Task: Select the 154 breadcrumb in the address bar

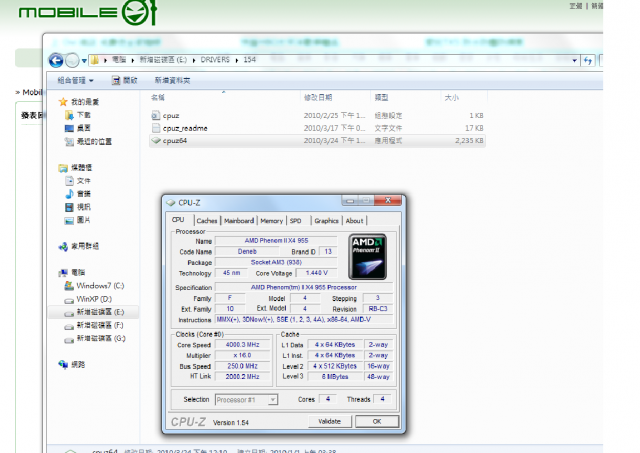Action: pyautogui.click(x=249, y=60)
